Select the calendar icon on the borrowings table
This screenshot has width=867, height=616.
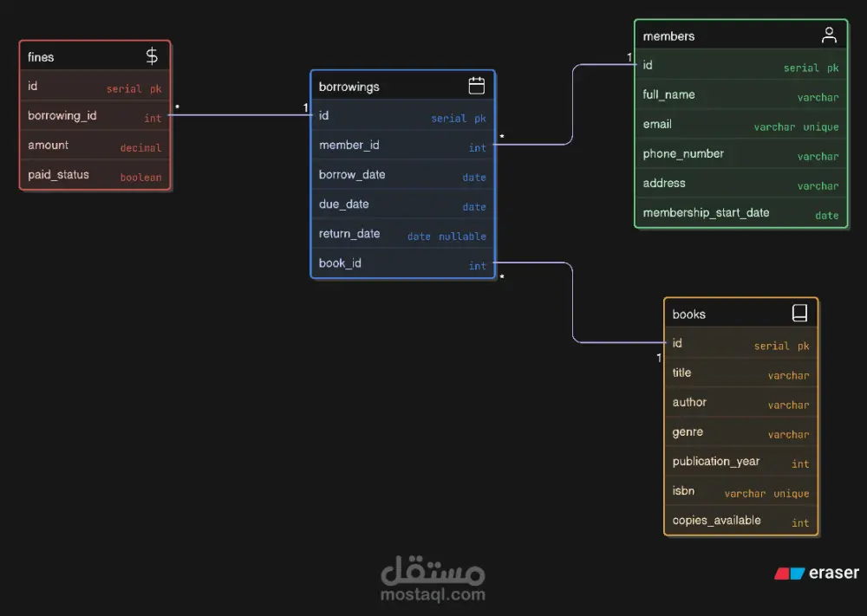point(476,86)
